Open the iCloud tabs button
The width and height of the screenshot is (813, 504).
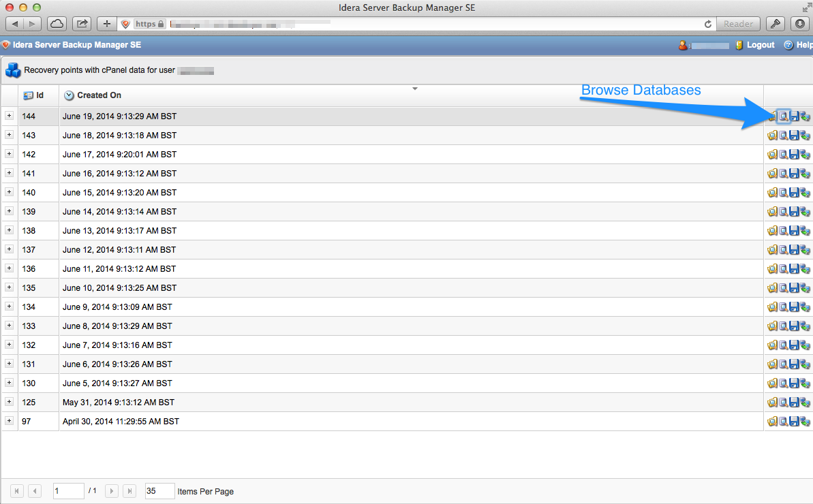(57, 24)
